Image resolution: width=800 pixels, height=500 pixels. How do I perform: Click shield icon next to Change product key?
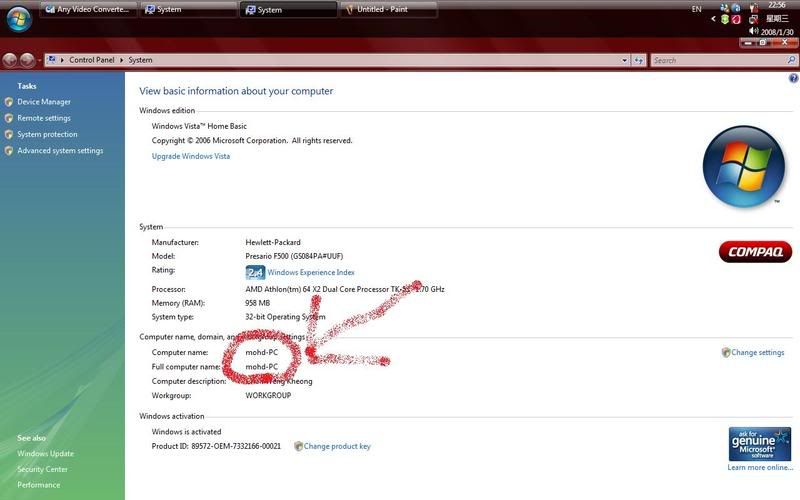[x=298, y=446]
